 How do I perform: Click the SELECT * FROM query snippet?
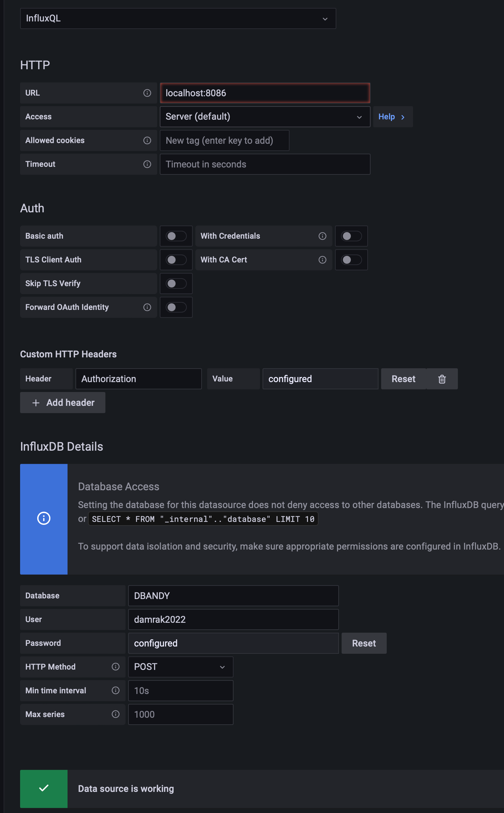[x=203, y=519]
